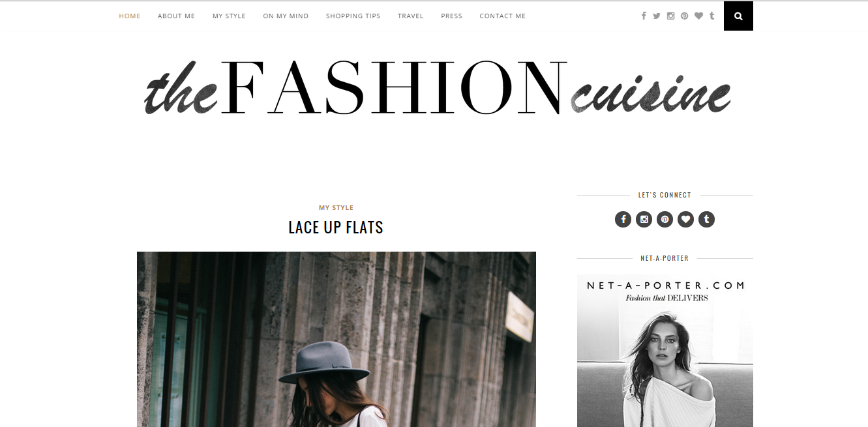Click the Instagram icon in top bar

point(670,16)
